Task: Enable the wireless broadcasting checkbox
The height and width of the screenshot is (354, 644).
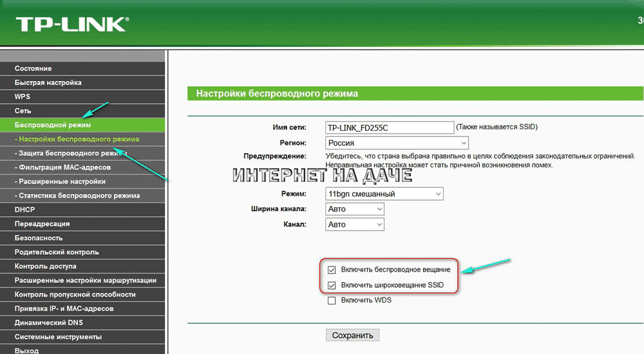Action: point(332,270)
